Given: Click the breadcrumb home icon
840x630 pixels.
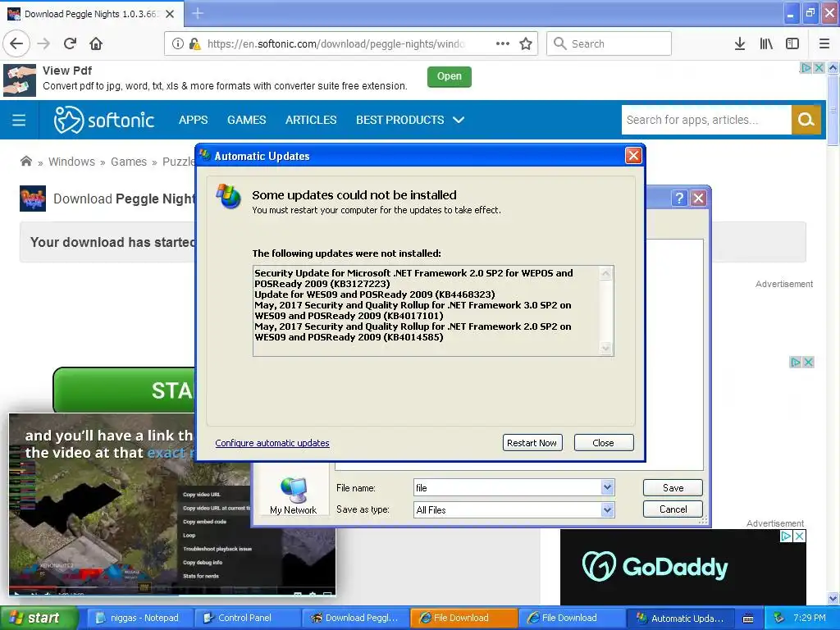Looking at the screenshot, I should coord(25,162).
